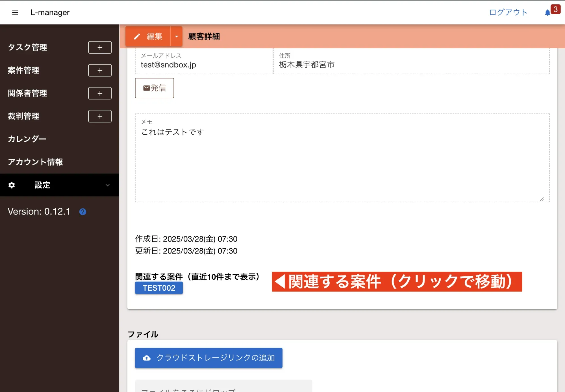Click the orange 編集 edit button

click(148, 36)
